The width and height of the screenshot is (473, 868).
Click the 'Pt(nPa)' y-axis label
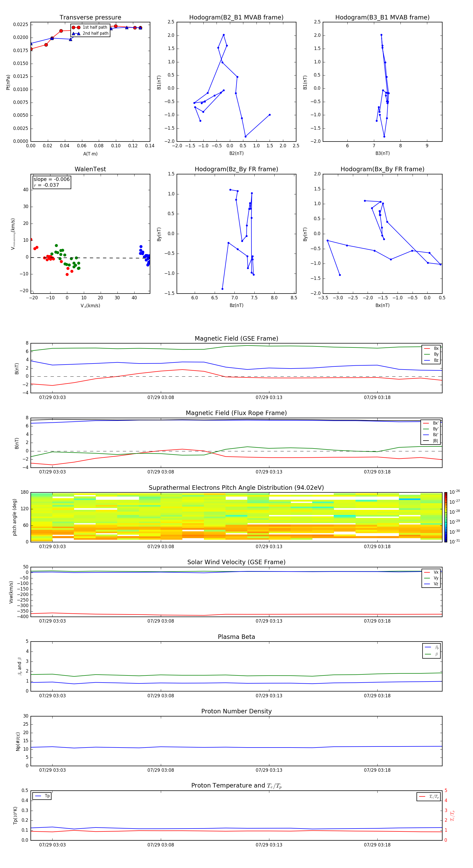point(8,82)
